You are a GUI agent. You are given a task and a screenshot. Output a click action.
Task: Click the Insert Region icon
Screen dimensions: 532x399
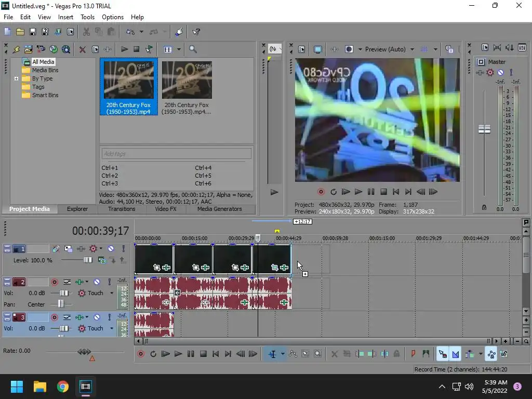tap(425, 354)
